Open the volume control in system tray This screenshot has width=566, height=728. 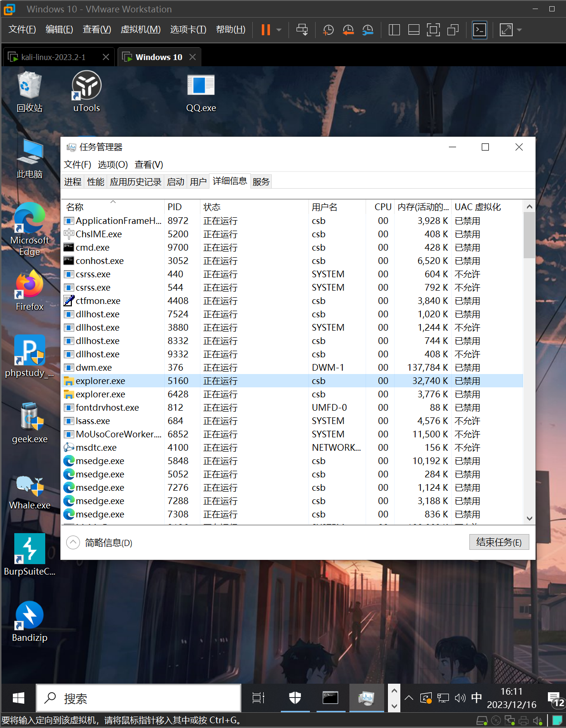point(460,698)
